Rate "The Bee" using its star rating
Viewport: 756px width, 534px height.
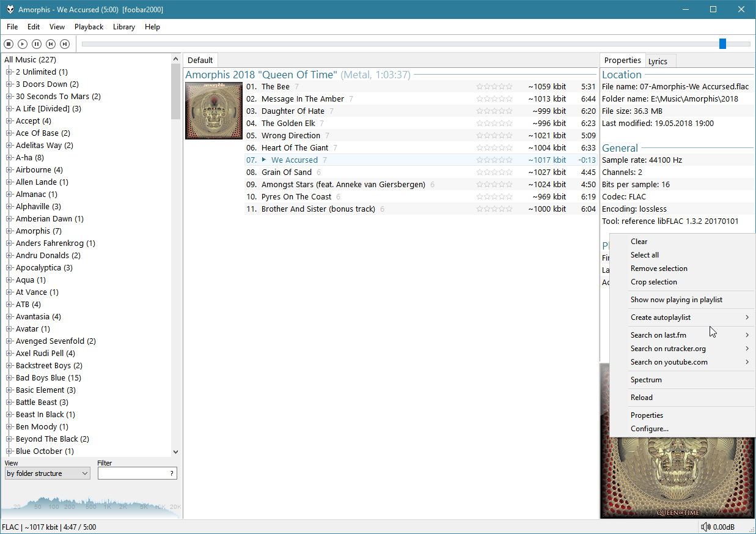(494, 87)
